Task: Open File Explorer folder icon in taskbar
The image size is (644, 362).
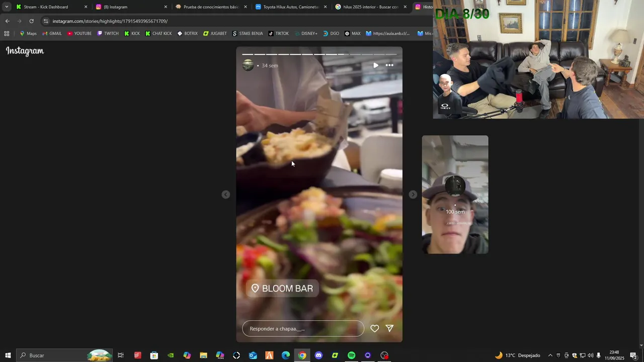Action: pyautogui.click(x=203, y=355)
